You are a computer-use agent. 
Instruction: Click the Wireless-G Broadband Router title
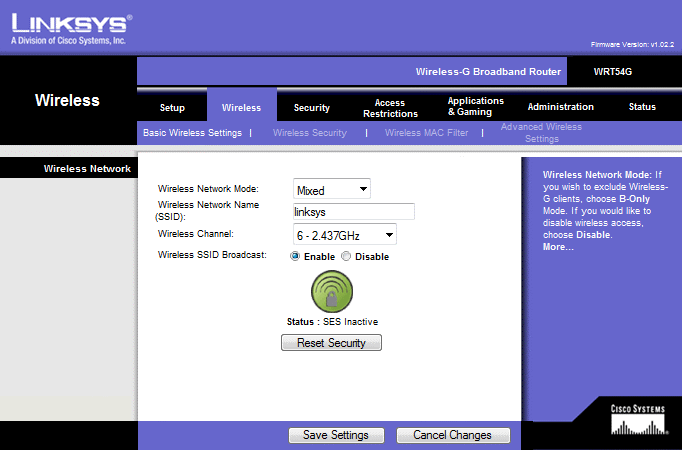[488, 72]
